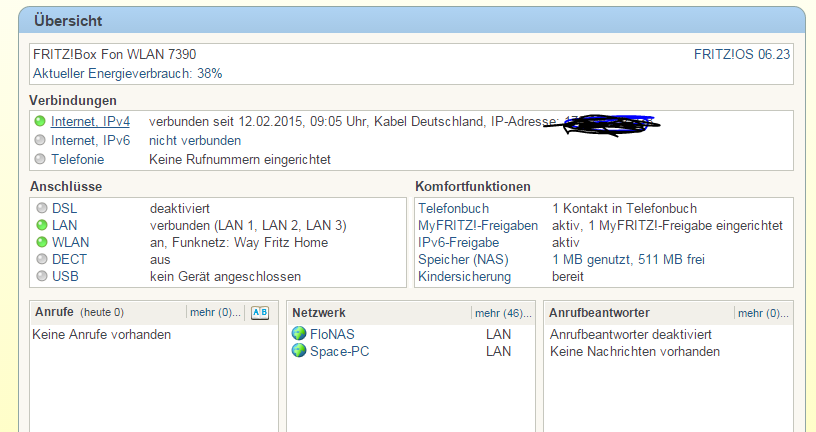Click 'Keine Rufnummern eingerichtet' text
The width and height of the screenshot is (816, 432).
click(240, 159)
